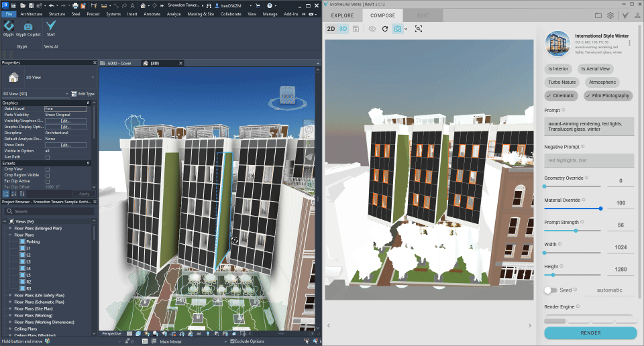
Task: Enable Is Interior chip
Action: (x=558, y=69)
